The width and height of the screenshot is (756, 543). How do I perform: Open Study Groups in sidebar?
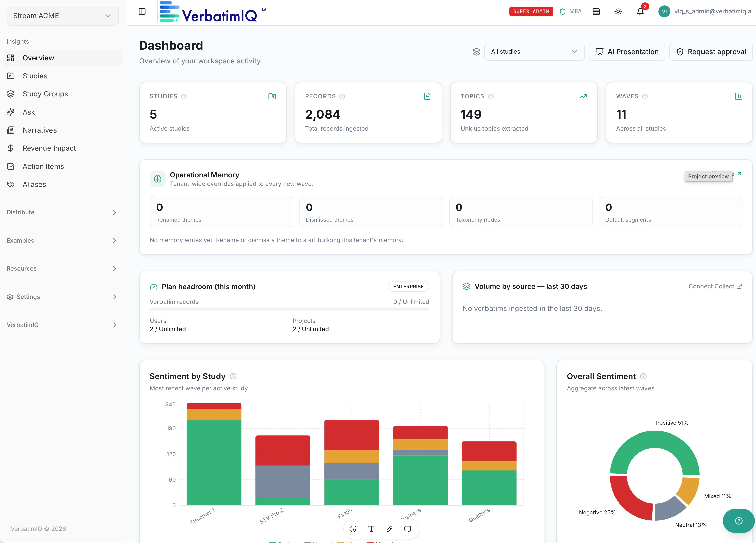[62, 94]
